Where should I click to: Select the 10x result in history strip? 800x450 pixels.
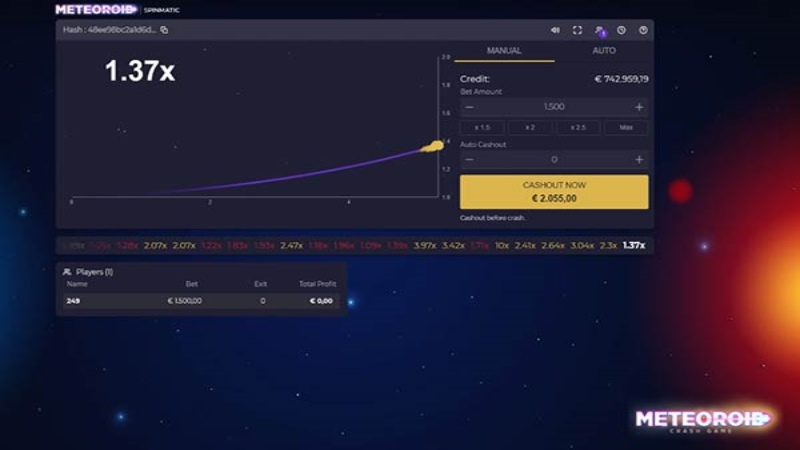pyautogui.click(x=502, y=245)
